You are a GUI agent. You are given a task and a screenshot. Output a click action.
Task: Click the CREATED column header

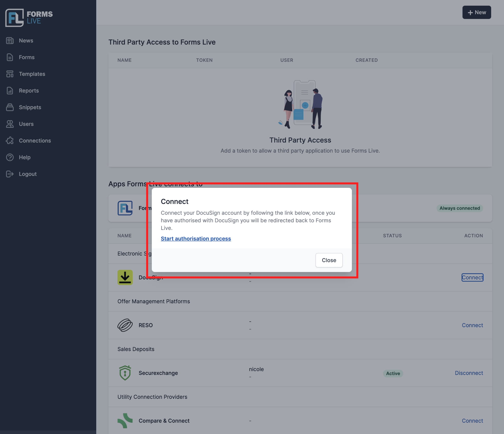(x=366, y=60)
